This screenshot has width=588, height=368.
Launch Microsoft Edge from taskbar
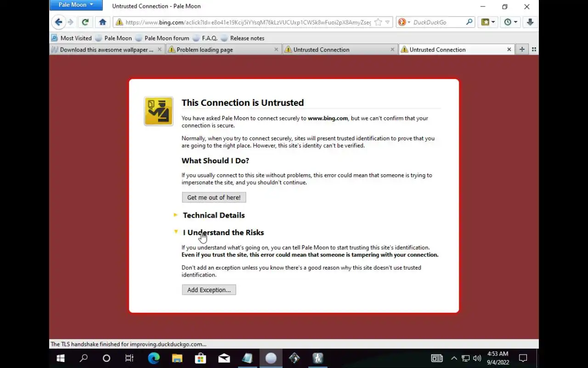[153, 358]
